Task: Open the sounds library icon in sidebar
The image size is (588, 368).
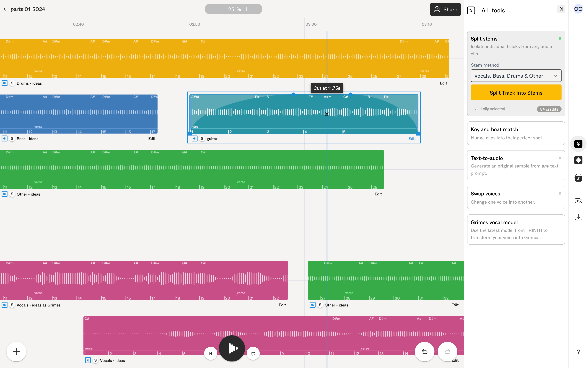Action: point(578,178)
